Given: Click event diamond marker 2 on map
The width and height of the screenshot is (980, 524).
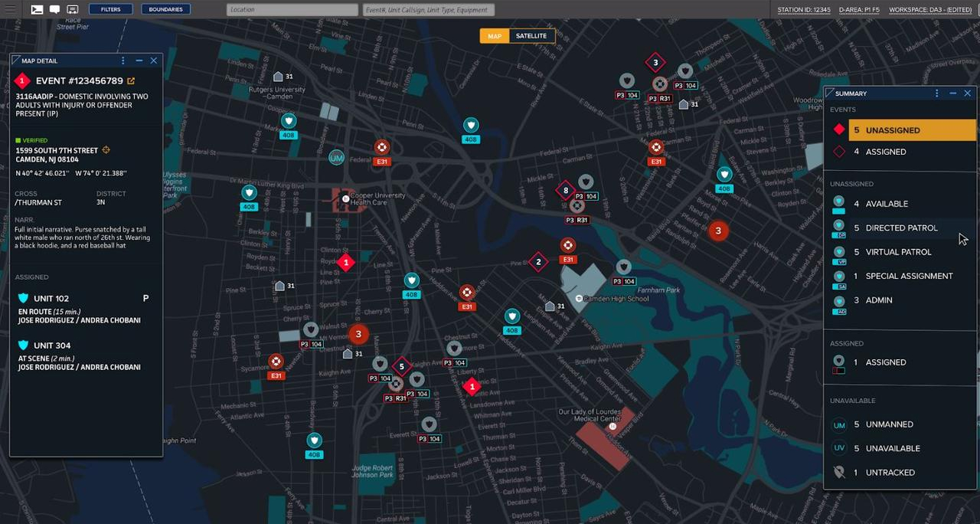Looking at the screenshot, I should click(x=538, y=262).
